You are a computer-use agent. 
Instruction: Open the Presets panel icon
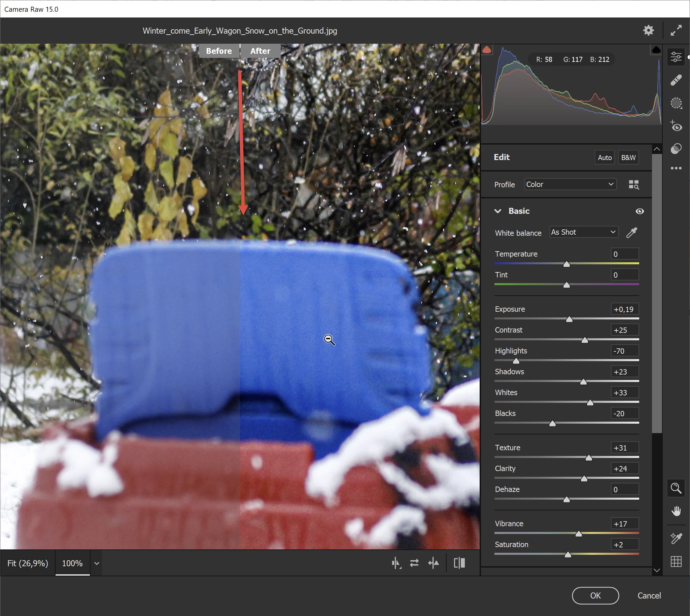[676, 149]
